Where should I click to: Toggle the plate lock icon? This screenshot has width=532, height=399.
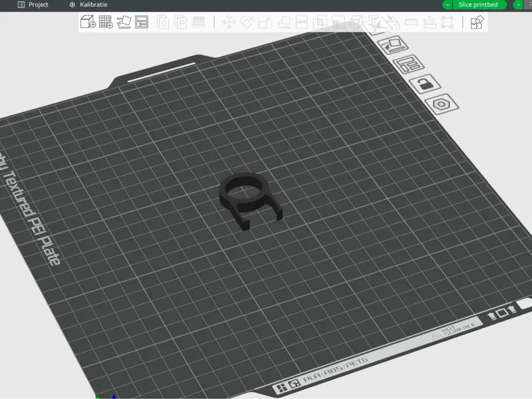click(425, 84)
